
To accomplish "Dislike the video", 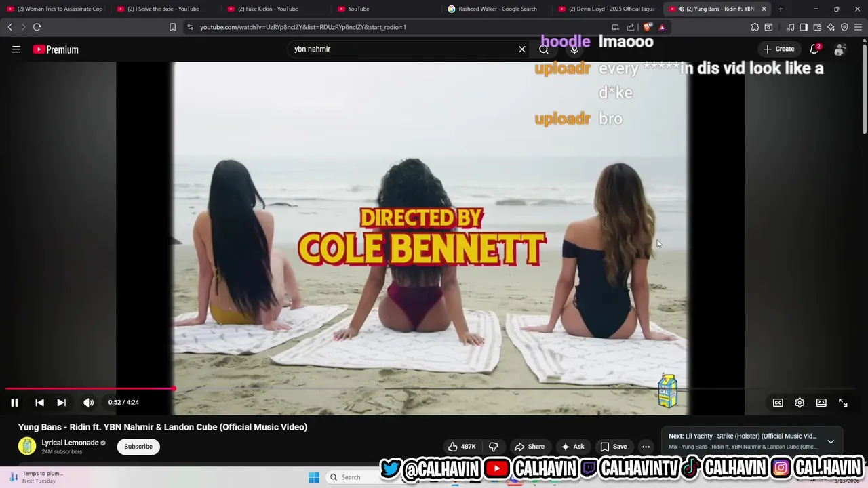I will click(493, 447).
